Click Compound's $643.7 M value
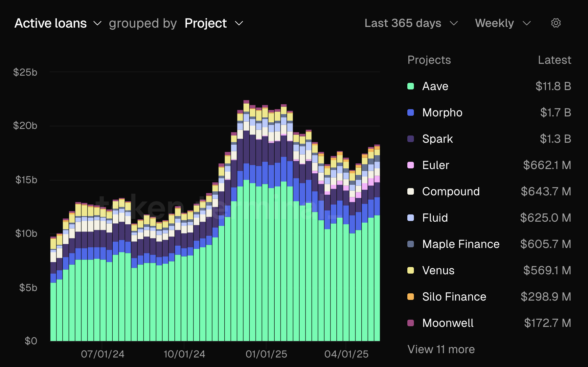 pyautogui.click(x=546, y=191)
